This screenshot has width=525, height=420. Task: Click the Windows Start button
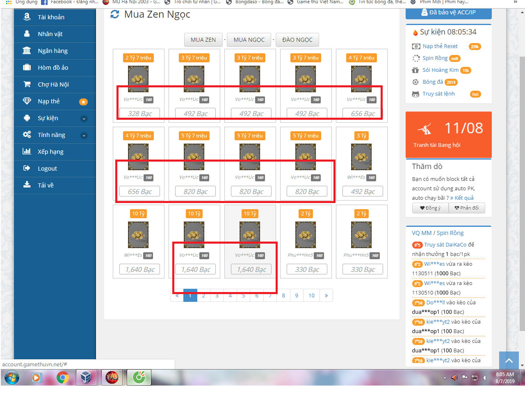(11, 377)
